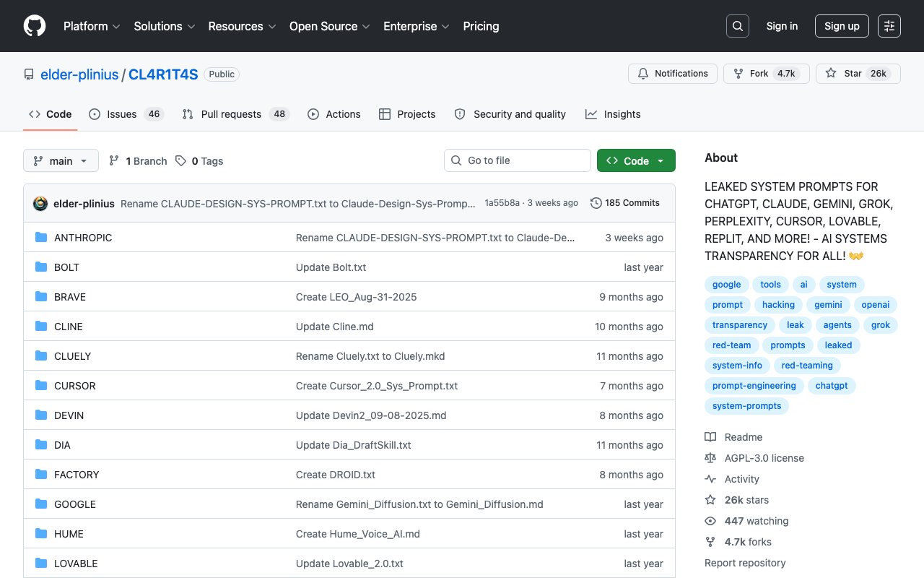Open the search magnifier button in header
The image size is (924, 578).
pos(738,26)
